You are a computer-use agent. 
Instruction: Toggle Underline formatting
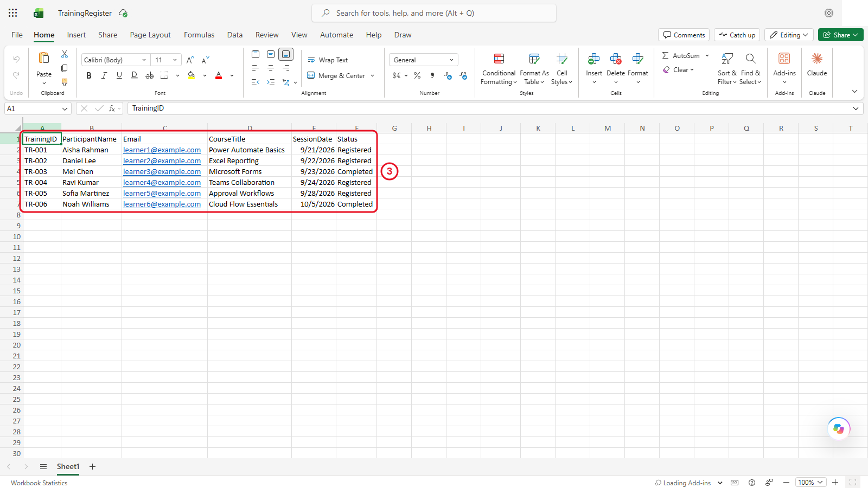coord(119,75)
